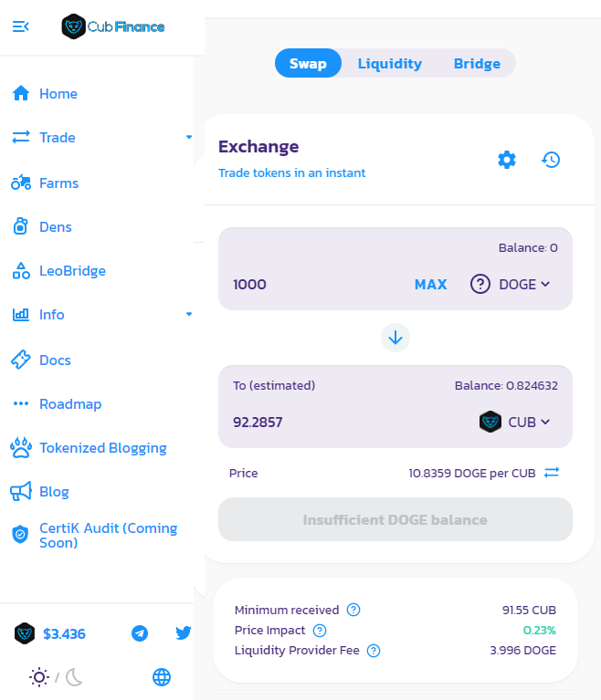The height and width of the screenshot is (700, 601).
Task: Open the exchange settings gear
Action: tap(507, 160)
